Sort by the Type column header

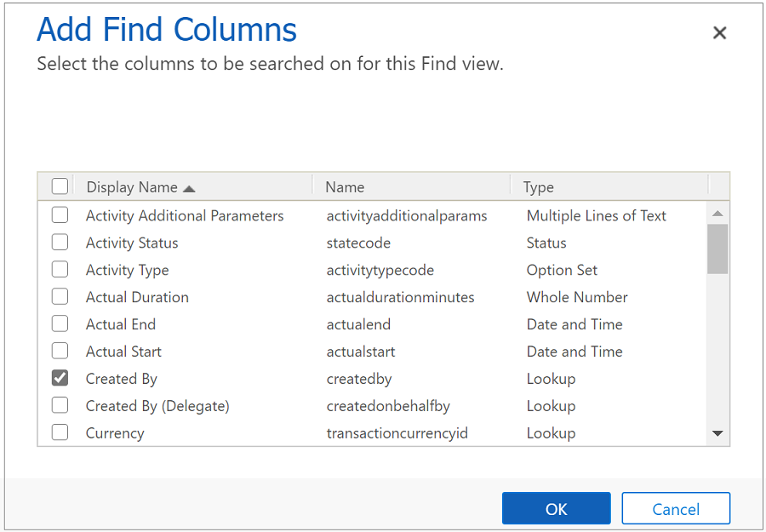tap(539, 187)
